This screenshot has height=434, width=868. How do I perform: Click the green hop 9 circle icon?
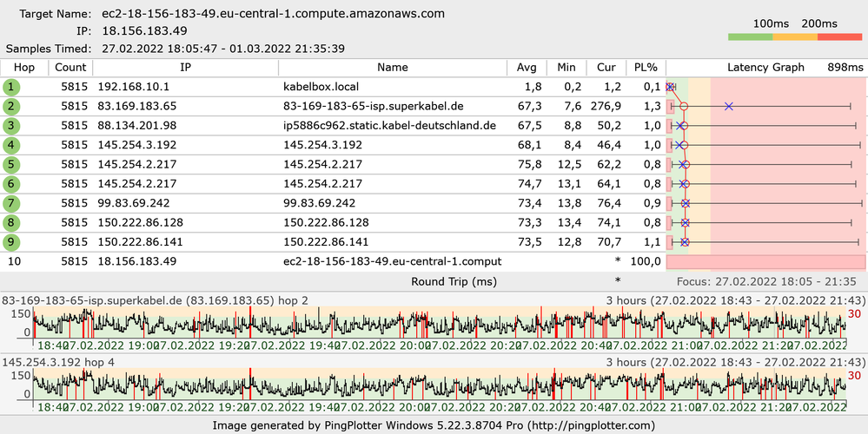pyautogui.click(x=10, y=242)
